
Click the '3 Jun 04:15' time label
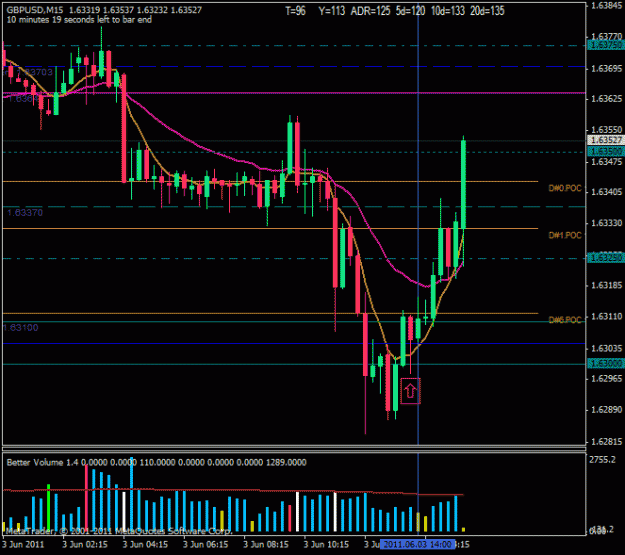coord(145,544)
